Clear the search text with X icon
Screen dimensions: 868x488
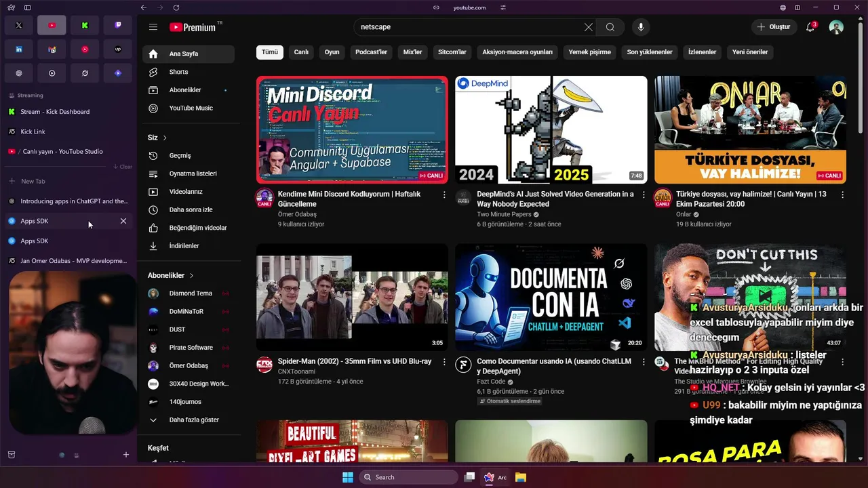pyautogui.click(x=588, y=27)
